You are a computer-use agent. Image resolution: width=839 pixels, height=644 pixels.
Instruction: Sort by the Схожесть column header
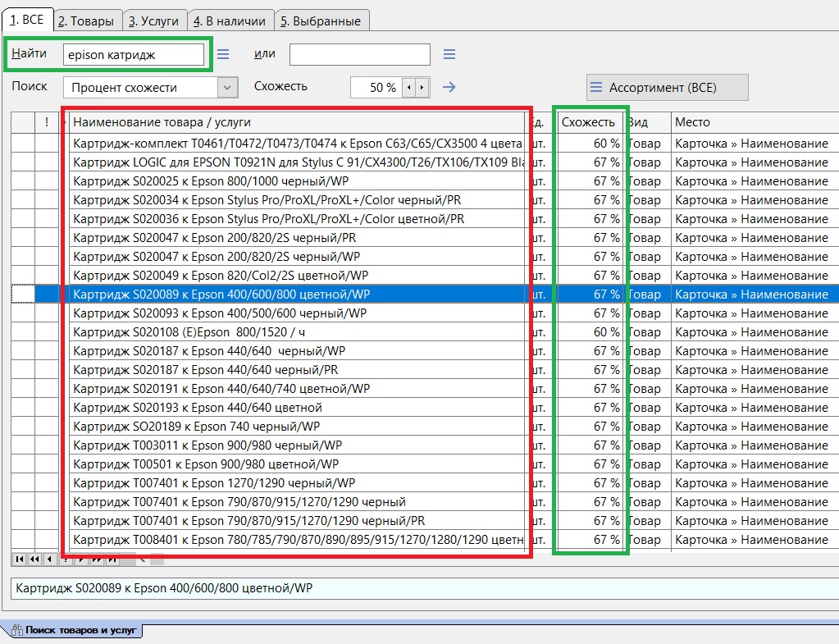click(x=588, y=122)
